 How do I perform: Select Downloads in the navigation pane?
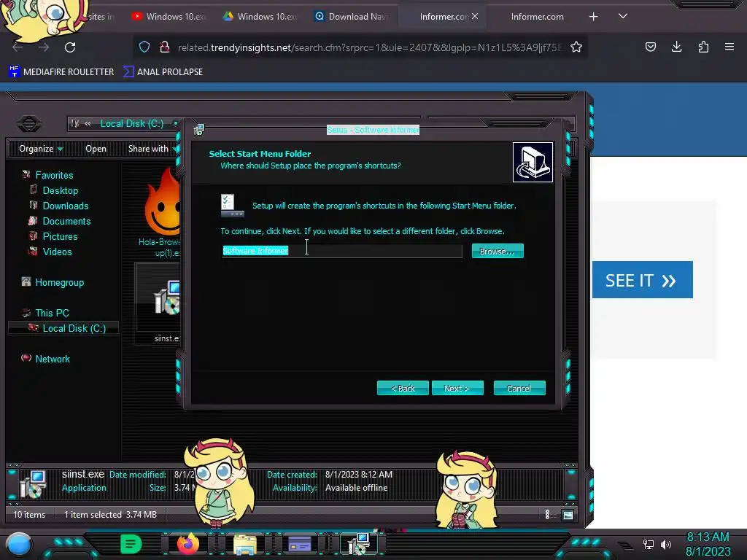[65, 206]
